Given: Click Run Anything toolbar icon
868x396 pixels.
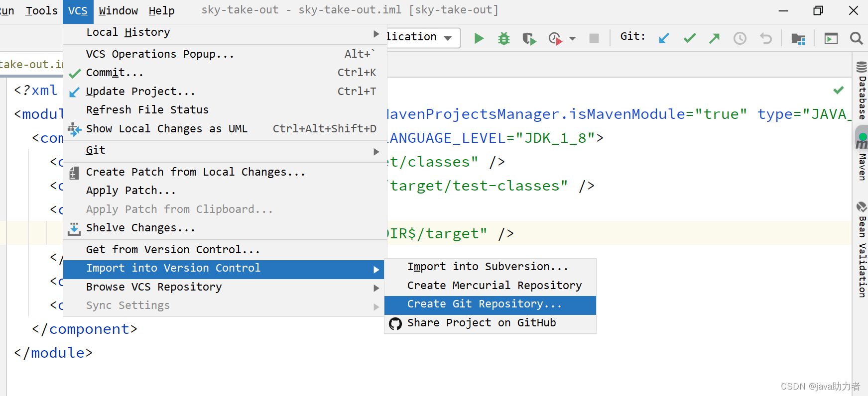Looking at the screenshot, I should pyautogui.click(x=831, y=38).
